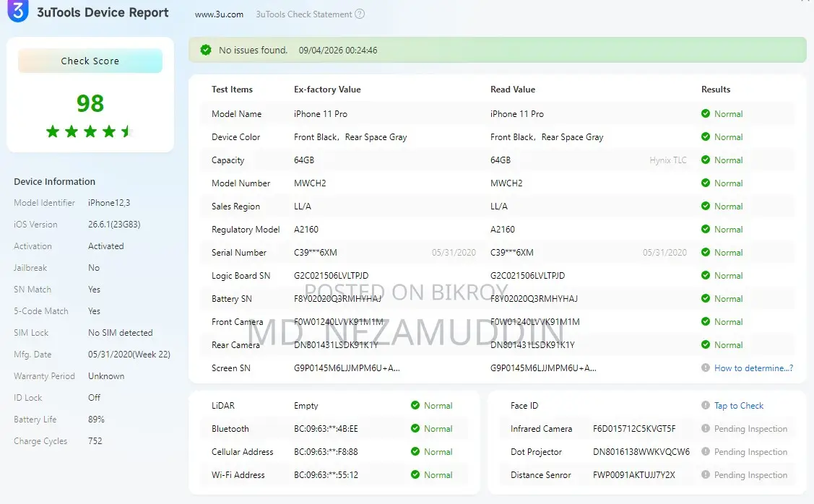Viewport: 814px width, 504px height.
Task: Click the gray pending icon in Dot Projector row
Action: [706, 451]
